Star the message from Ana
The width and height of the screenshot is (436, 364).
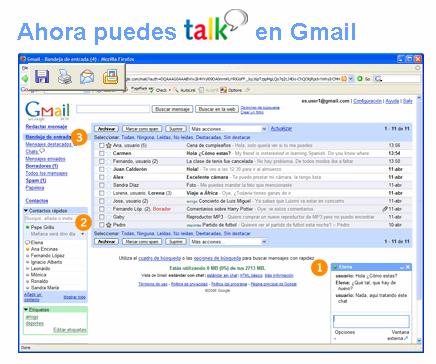108,145
